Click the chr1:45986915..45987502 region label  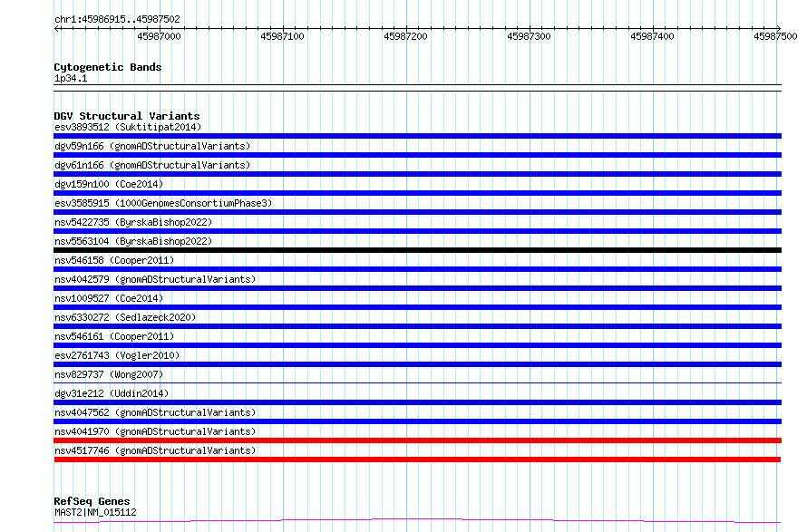tap(117, 20)
